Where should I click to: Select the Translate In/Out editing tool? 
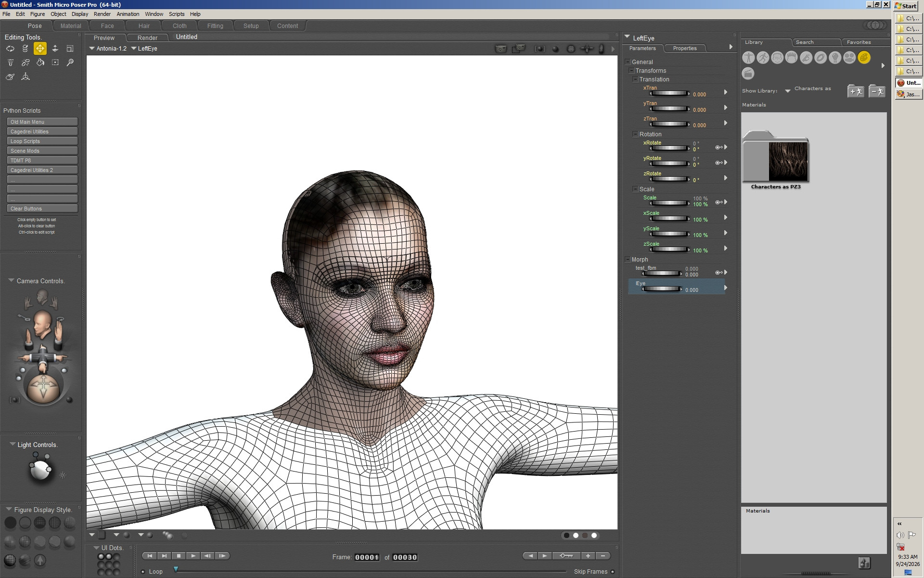click(x=55, y=49)
